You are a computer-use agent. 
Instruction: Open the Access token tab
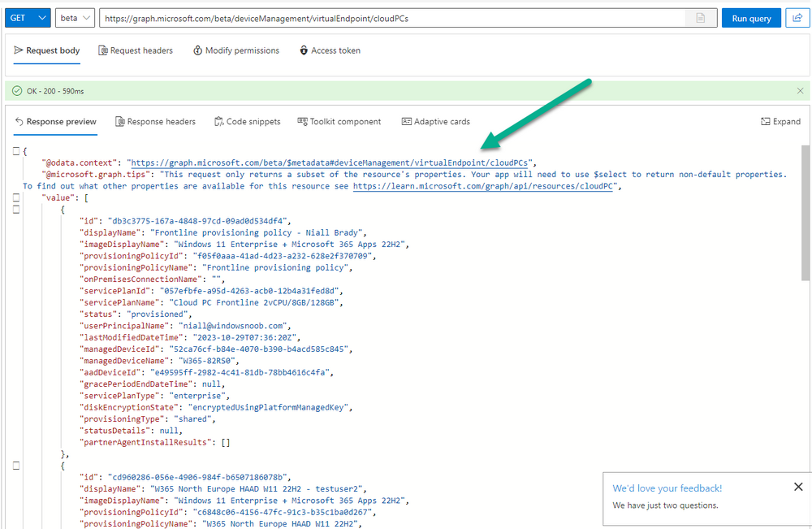point(330,50)
